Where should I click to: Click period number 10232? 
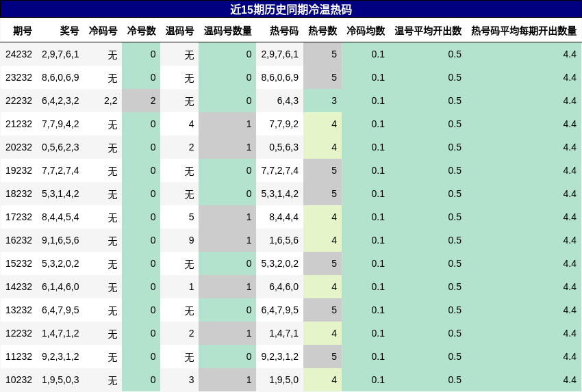[x=19, y=380]
